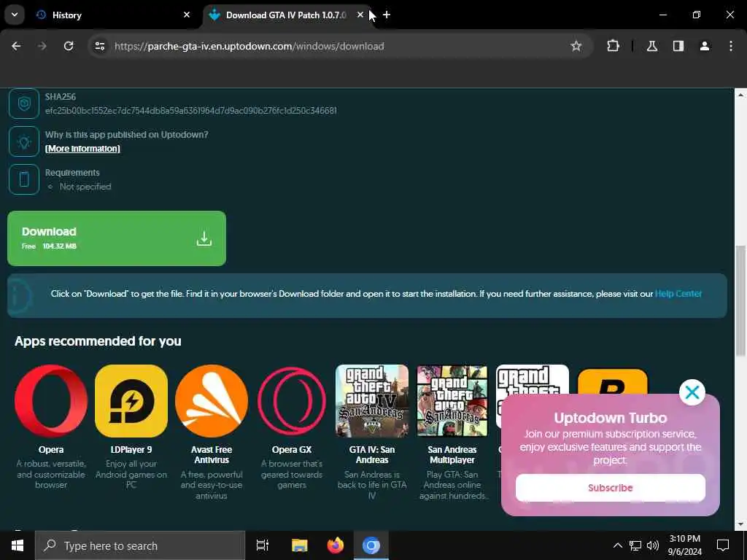This screenshot has width=747, height=560.
Task: Open Chrome's three-dot menu
Action: pos(731,46)
